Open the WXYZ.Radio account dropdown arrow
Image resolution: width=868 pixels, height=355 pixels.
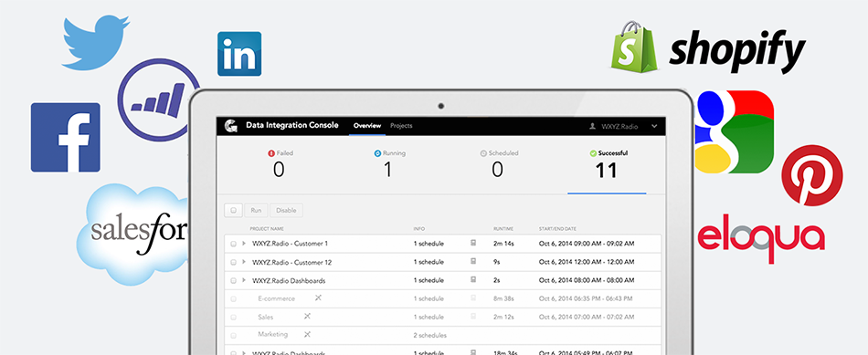654,127
